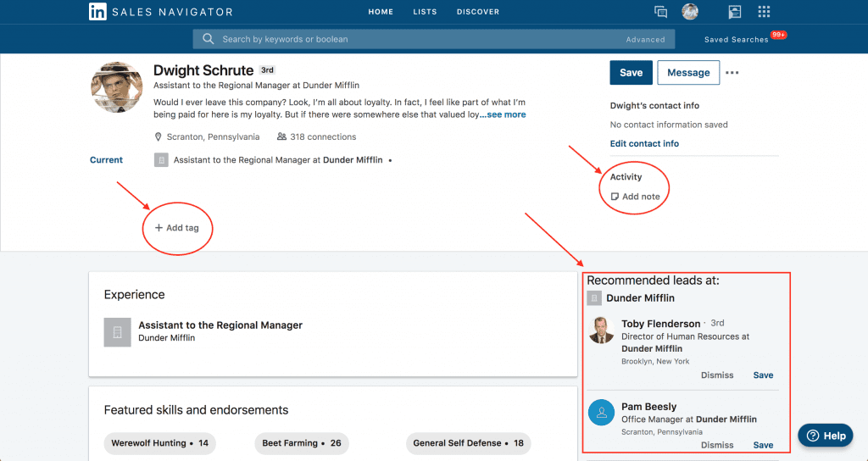Open Advanced search options
868x461 pixels.
[645, 39]
